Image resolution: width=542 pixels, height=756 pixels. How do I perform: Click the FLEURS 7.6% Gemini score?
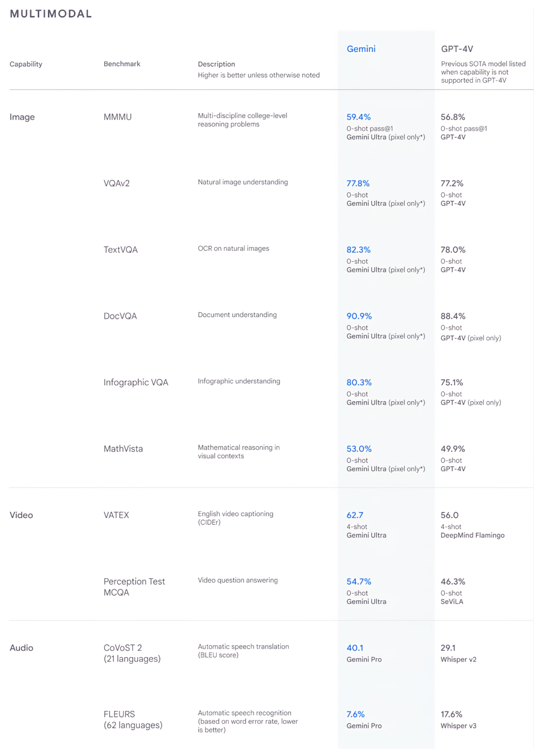click(x=356, y=714)
